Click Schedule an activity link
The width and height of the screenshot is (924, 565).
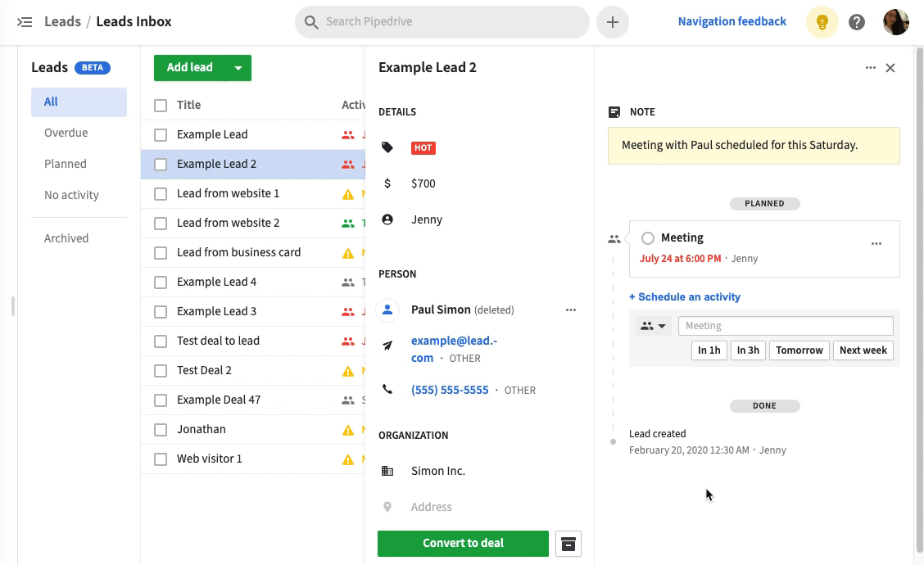685,297
